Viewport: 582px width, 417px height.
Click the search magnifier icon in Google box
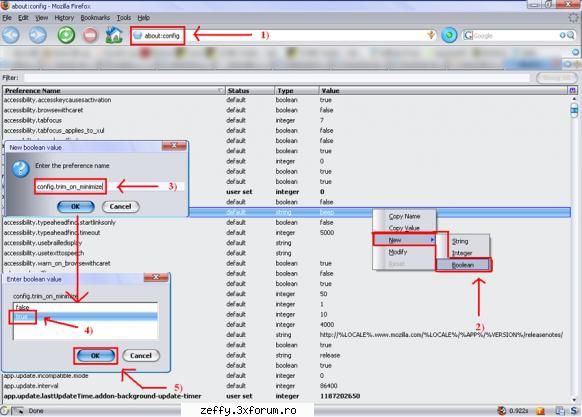[x=571, y=35]
